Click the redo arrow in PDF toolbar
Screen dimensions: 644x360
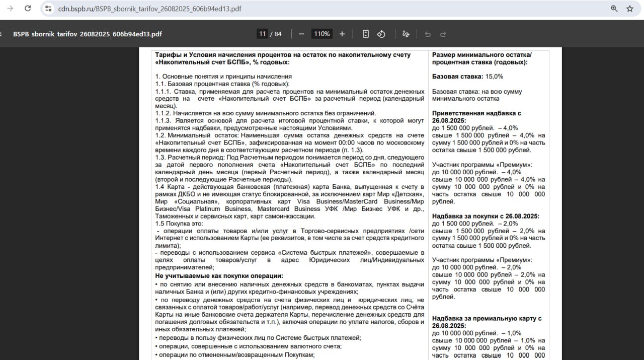coord(443,34)
